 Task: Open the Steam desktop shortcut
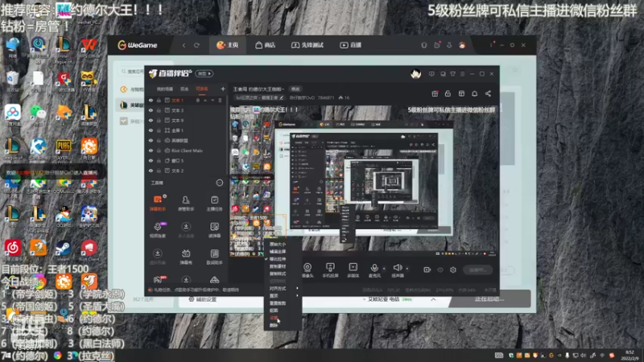click(x=64, y=249)
